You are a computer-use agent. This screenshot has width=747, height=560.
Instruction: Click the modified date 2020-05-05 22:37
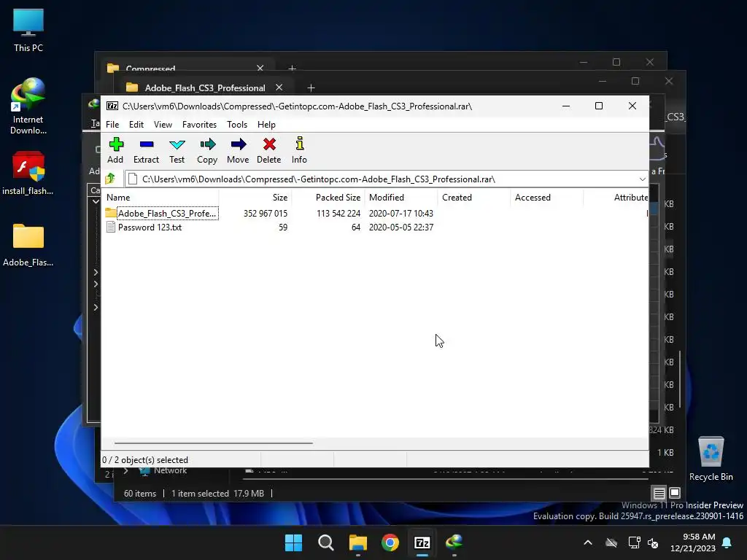[x=401, y=227]
